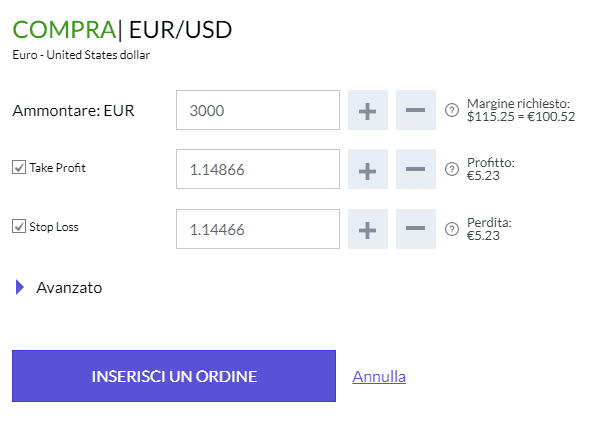Image resolution: width=599 pixels, height=424 pixels.
Task: Click the Stop Loss label text
Action: tap(54, 227)
